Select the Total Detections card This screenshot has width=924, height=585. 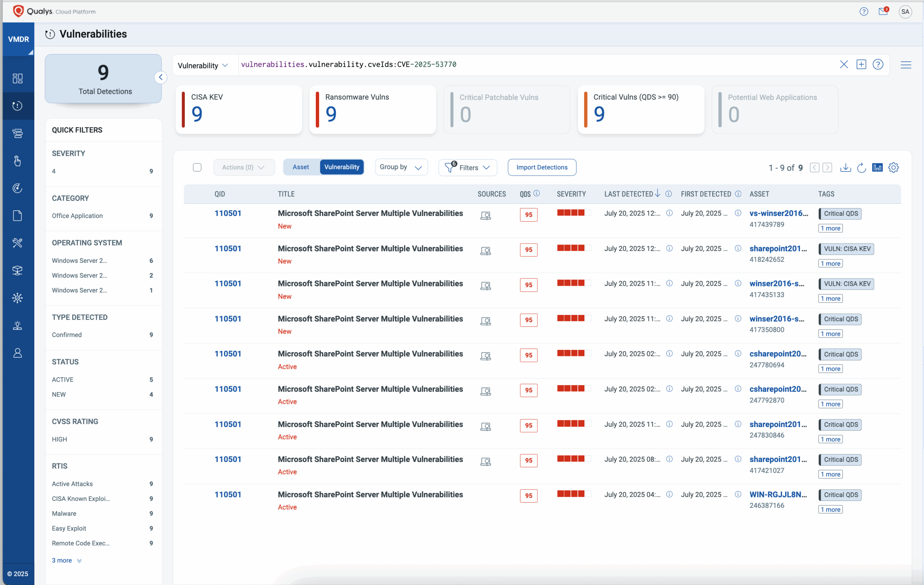coord(103,79)
